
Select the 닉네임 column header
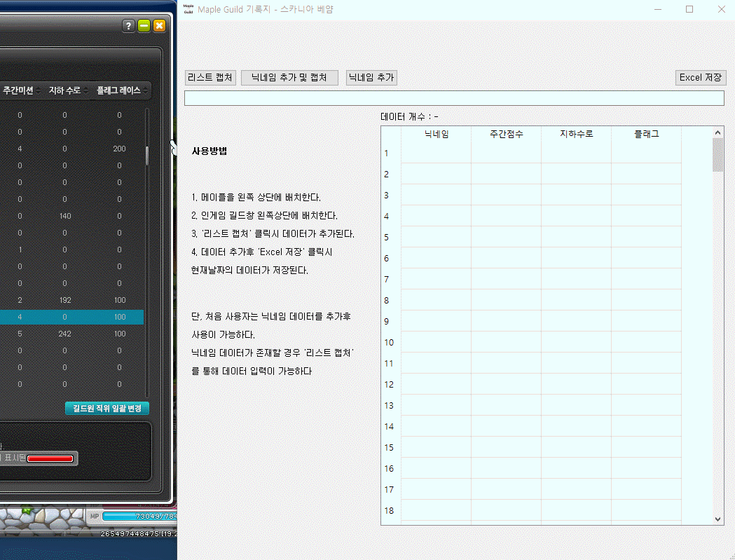coord(436,134)
